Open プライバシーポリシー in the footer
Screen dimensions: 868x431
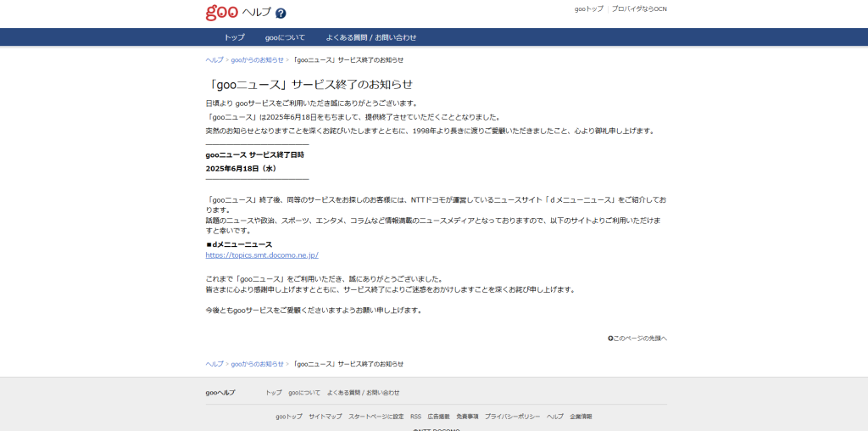point(512,417)
